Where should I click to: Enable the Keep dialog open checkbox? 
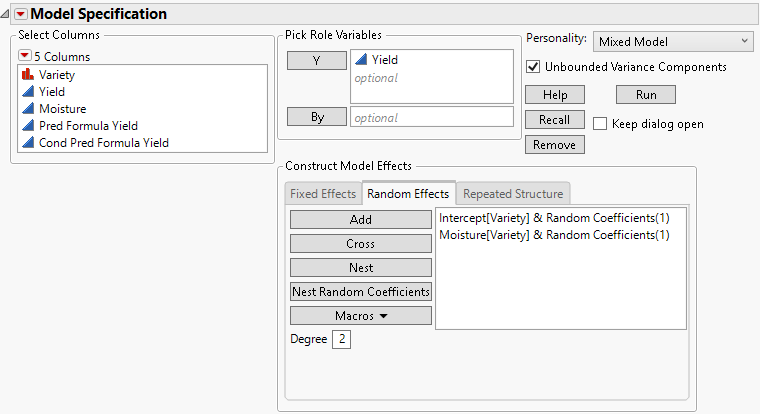[x=600, y=124]
